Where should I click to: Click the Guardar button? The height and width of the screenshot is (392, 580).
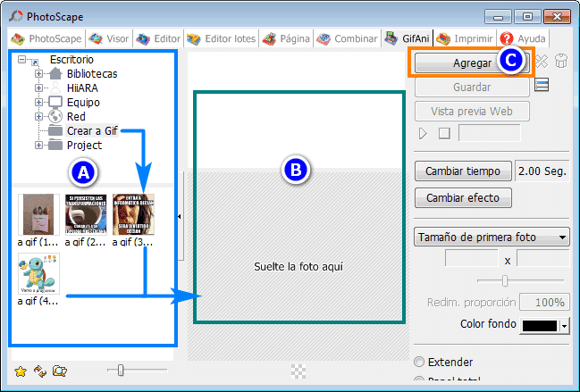tap(472, 88)
